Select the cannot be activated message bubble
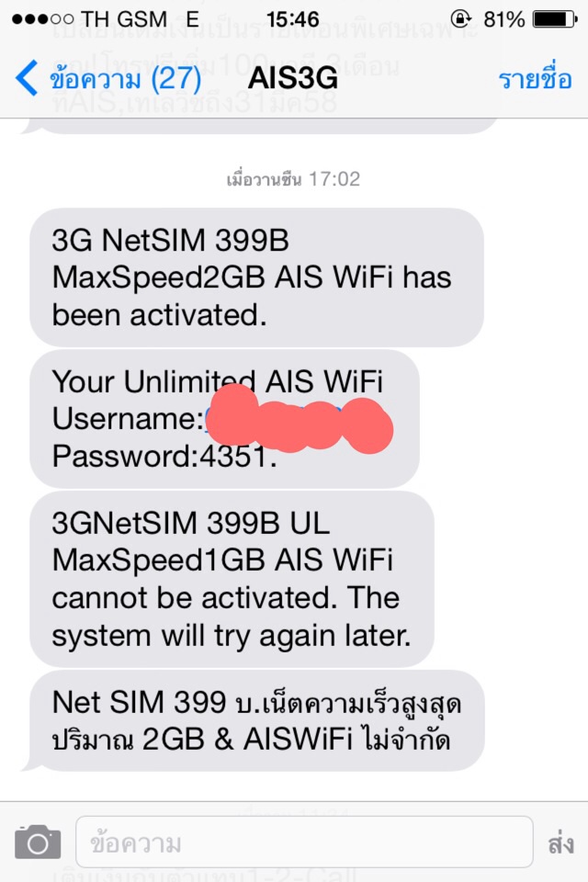This screenshot has height=882, width=588. coord(232,580)
